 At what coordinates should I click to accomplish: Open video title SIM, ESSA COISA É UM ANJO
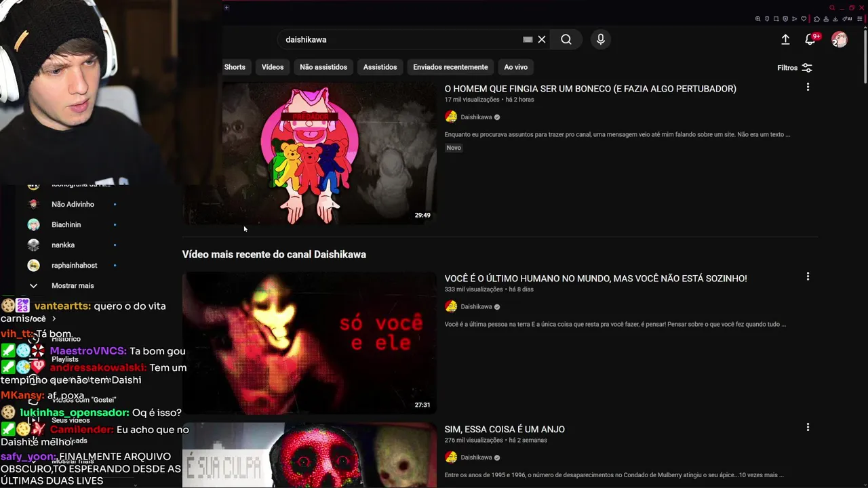505,429
